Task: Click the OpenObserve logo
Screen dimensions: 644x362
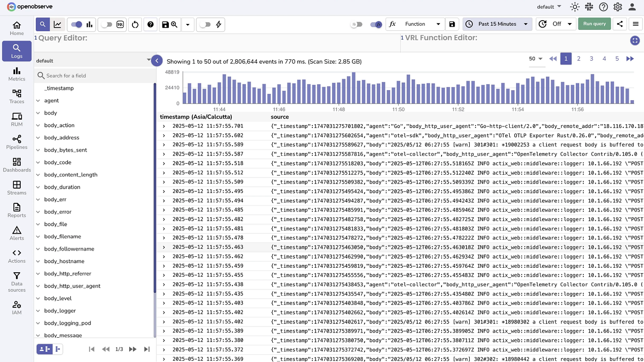Action: pos(35,6)
